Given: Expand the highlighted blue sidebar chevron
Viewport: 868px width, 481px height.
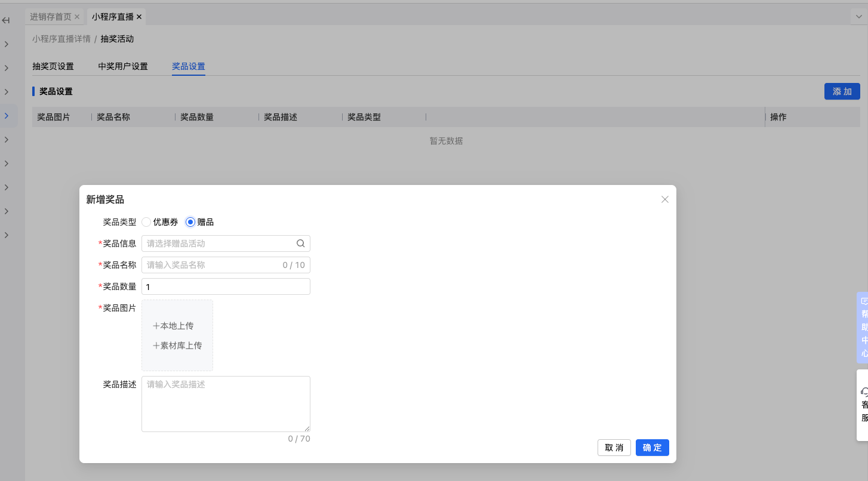Looking at the screenshot, I should tap(6, 116).
